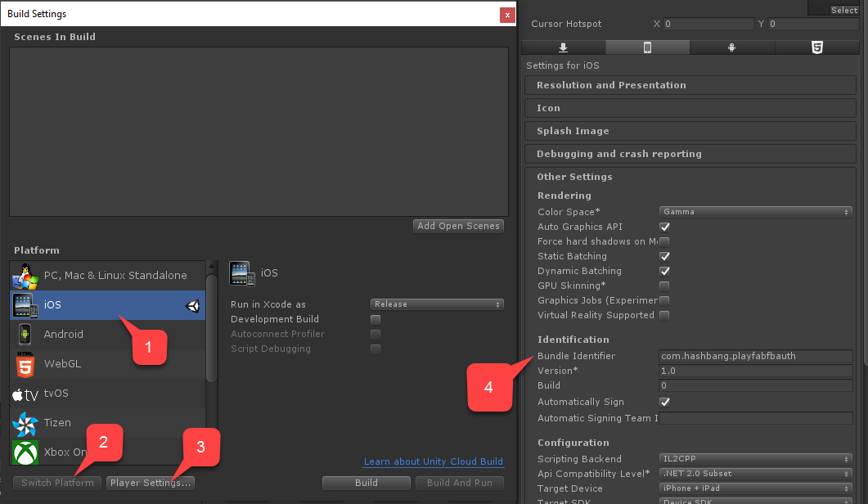Screen dimensions: 868x504
Task: Enable Graphics Jobs (Experimental) checkbox
Action: click(664, 301)
